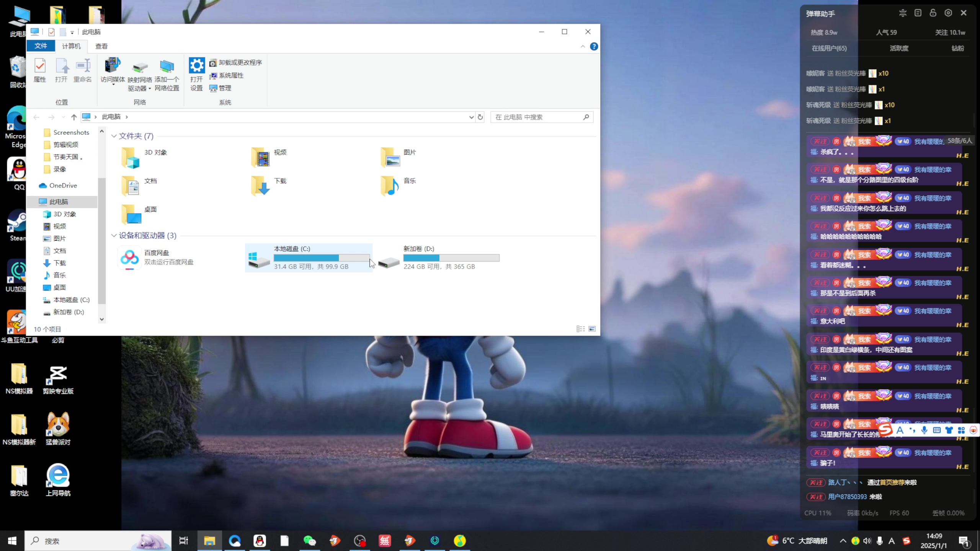
Task: Select the 百度网盘 device item
Action: (157, 258)
